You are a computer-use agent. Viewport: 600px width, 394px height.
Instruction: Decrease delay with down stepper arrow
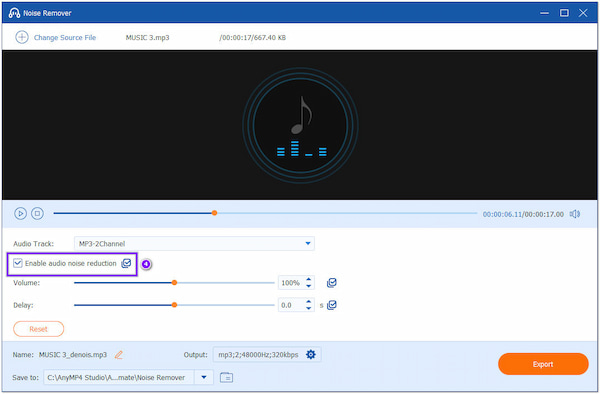click(x=308, y=308)
